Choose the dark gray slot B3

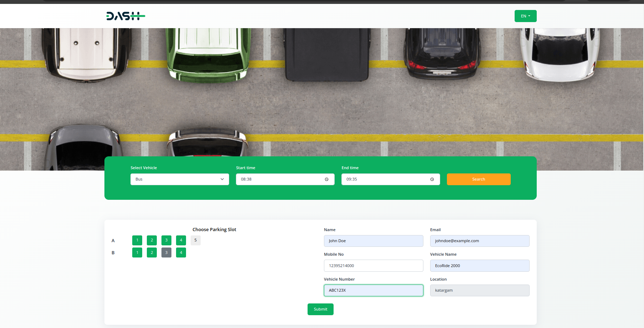[166, 252]
